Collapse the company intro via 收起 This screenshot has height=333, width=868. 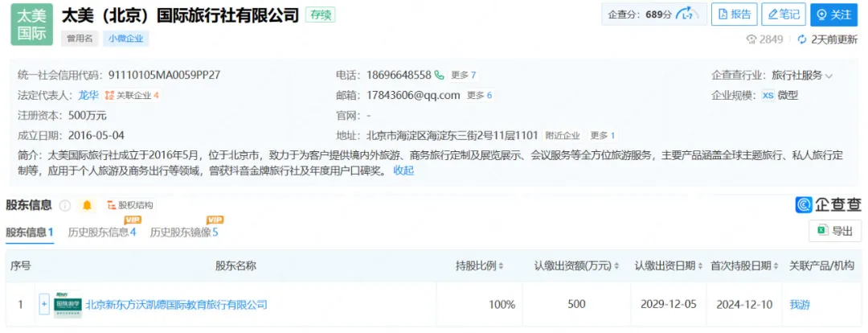pos(403,170)
